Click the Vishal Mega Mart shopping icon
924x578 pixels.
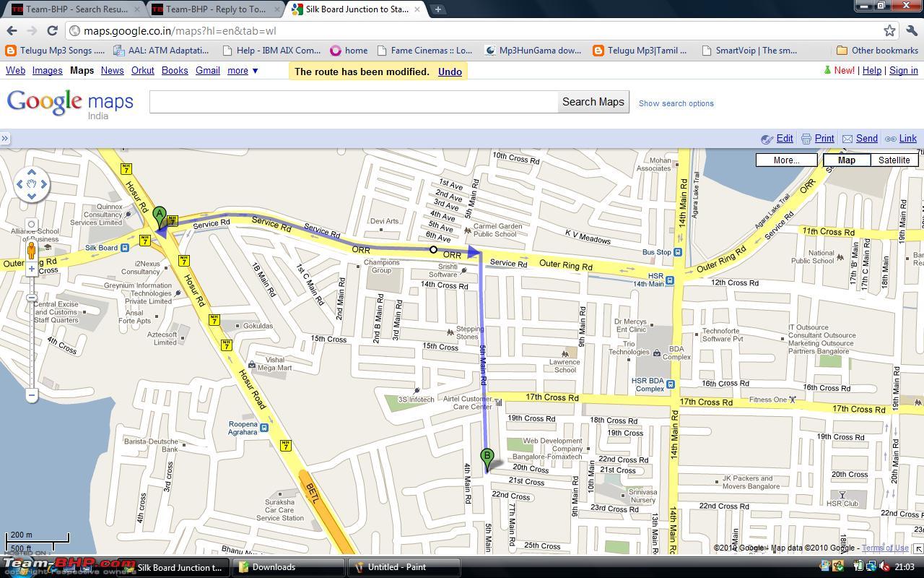click(x=251, y=364)
